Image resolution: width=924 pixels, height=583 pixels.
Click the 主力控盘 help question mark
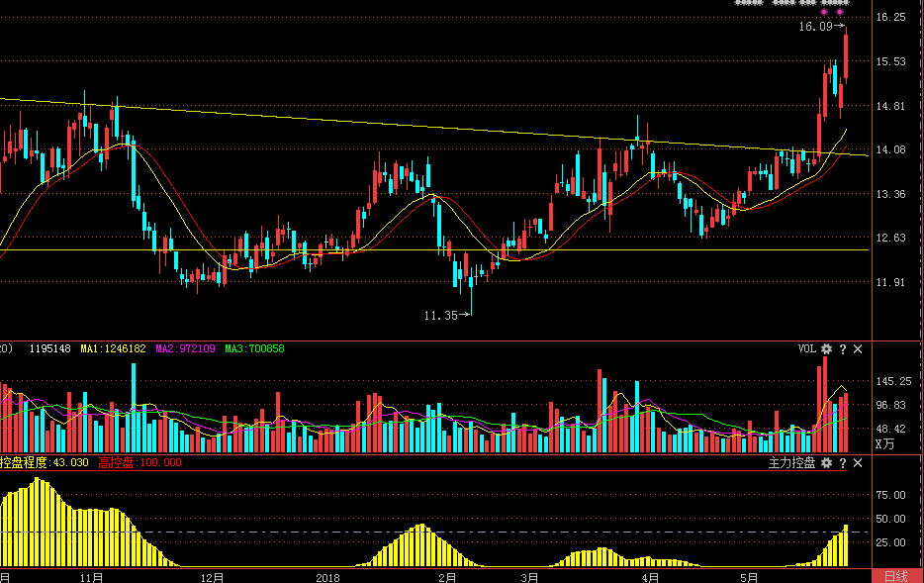click(843, 462)
